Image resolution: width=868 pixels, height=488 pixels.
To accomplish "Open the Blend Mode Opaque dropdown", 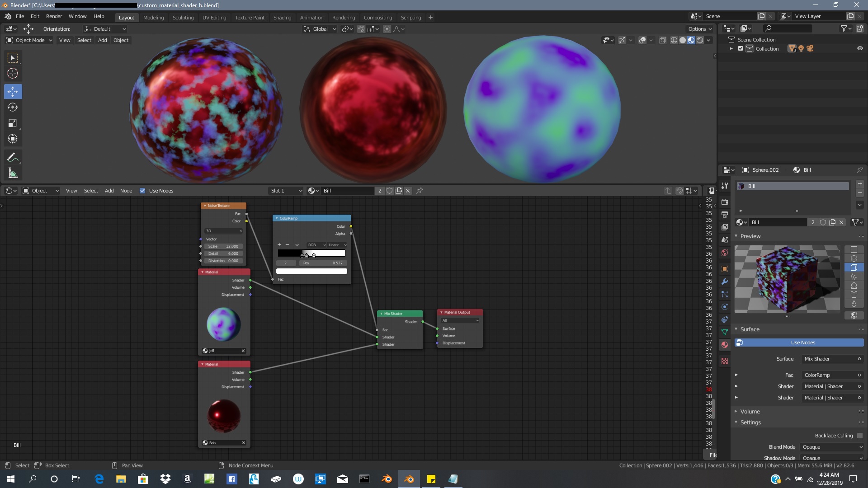I will (x=832, y=447).
